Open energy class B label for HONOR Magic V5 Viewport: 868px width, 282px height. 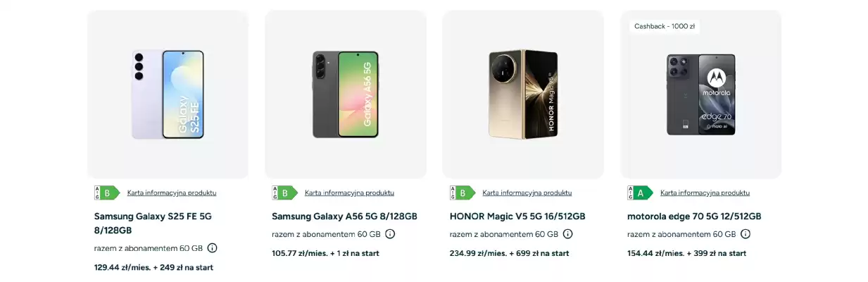[x=462, y=193]
